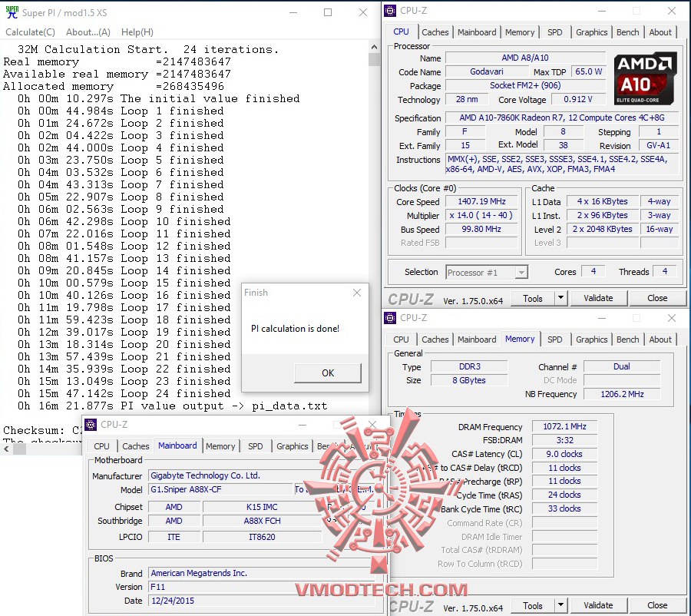This screenshot has height=616, width=691.
Task: Click the motherboard Model field G1.Sniper A88X-CF
Action: tap(220, 489)
